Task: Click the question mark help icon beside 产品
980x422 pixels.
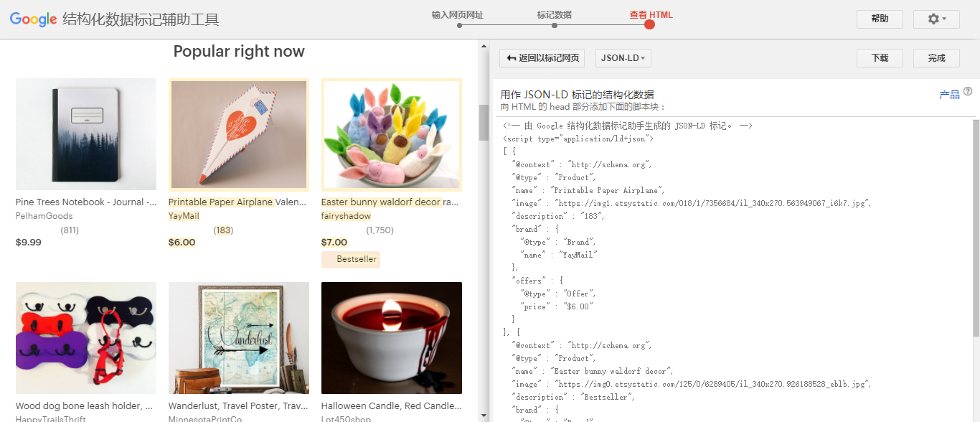Action: click(x=968, y=92)
